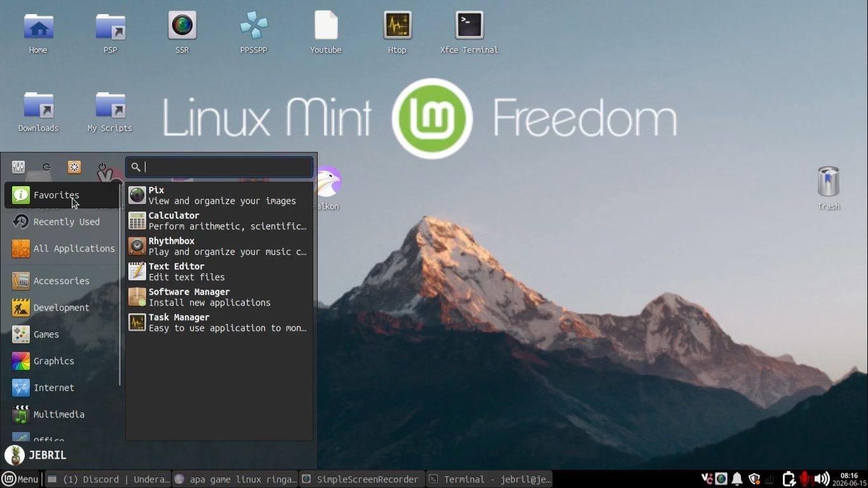
Task: Launch Calculator from favorites list
Action: click(x=219, y=220)
